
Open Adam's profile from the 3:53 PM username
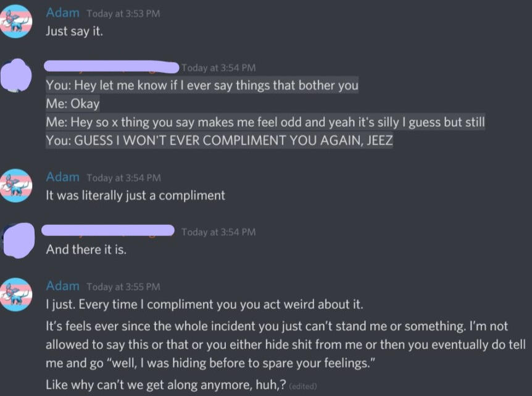pyautogui.click(x=62, y=13)
